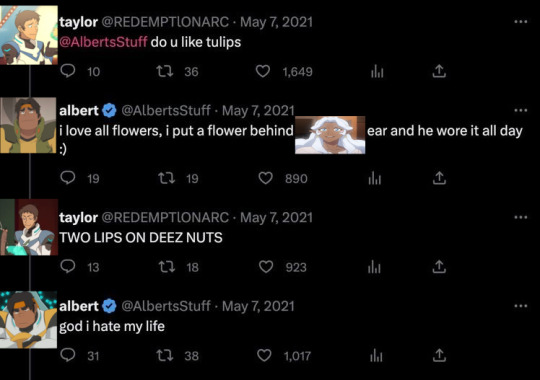Reply to the 'do u like tulips' tweet
This screenshot has width=540, height=380.
coord(68,71)
